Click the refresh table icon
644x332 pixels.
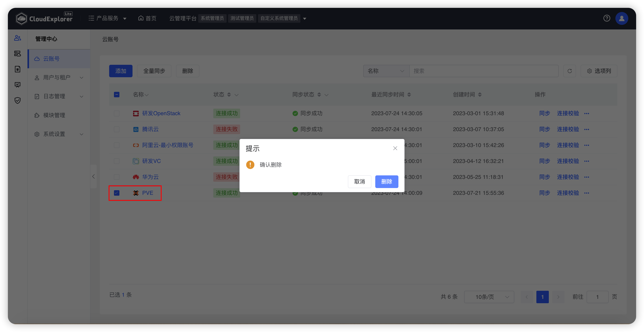(x=570, y=71)
